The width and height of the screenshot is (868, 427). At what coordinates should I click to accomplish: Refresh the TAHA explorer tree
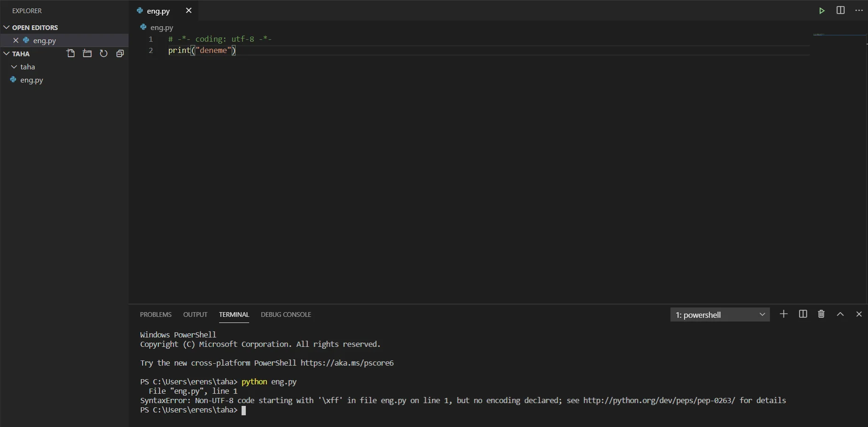pos(104,53)
